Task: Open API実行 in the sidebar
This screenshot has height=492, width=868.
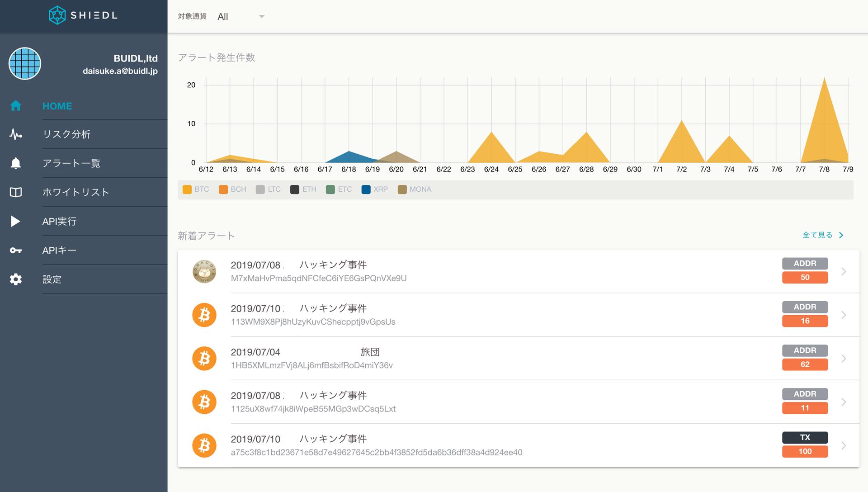Action: click(x=59, y=221)
